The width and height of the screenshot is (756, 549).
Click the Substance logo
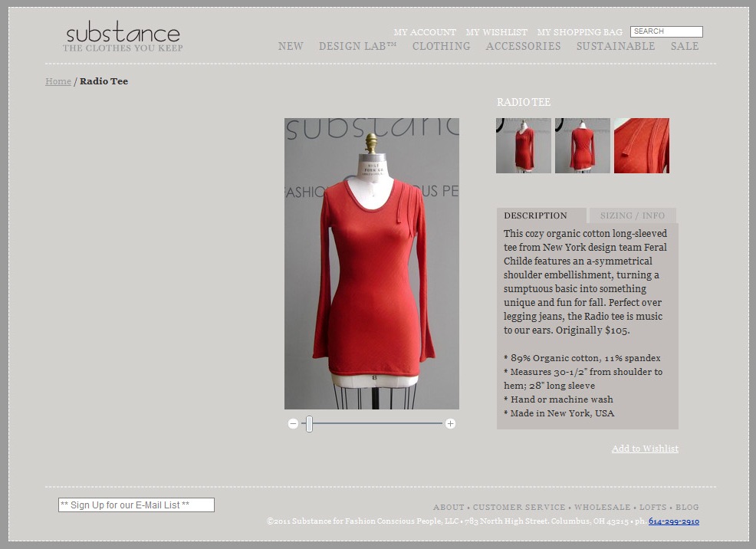pyautogui.click(x=123, y=38)
